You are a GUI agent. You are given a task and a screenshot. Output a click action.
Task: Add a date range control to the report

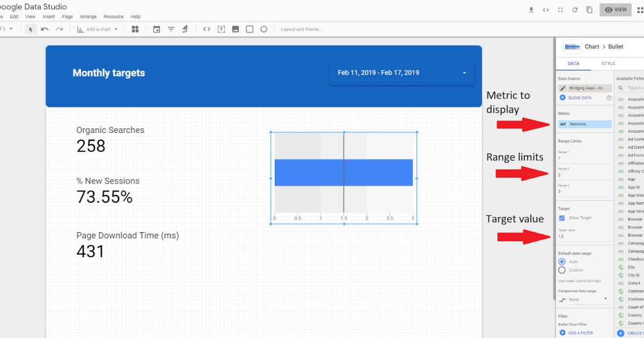click(x=157, y=29)
